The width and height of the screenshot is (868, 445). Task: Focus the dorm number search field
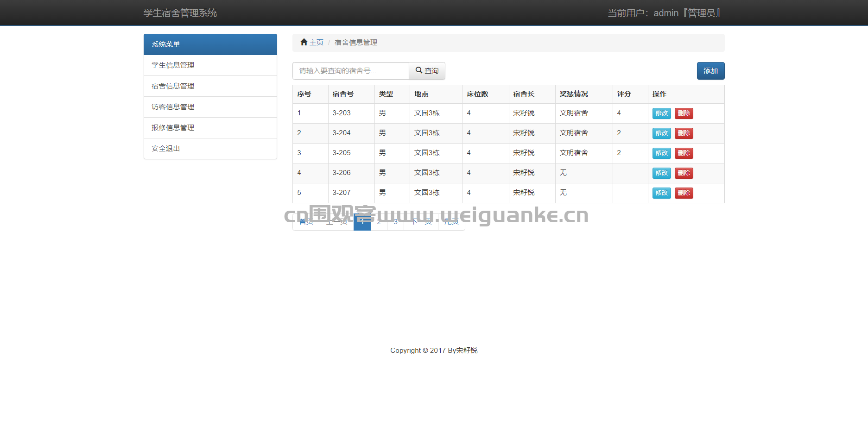coord(351,71)
